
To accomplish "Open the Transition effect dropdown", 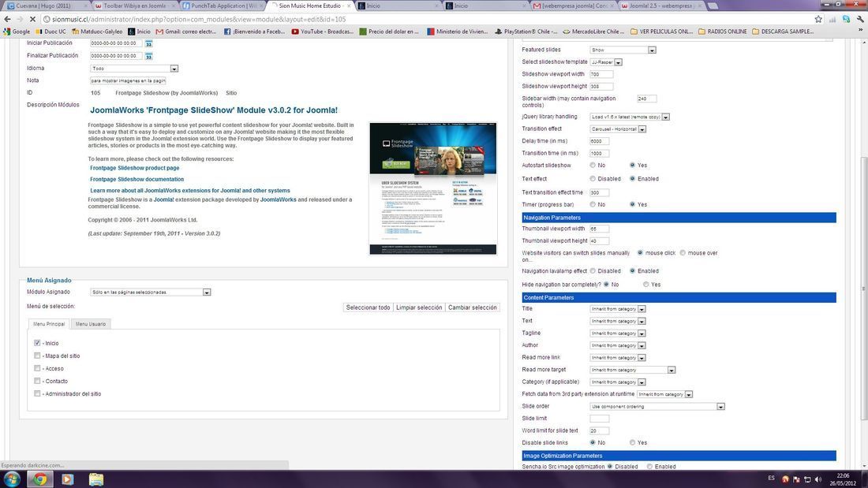I will point(618,129).
